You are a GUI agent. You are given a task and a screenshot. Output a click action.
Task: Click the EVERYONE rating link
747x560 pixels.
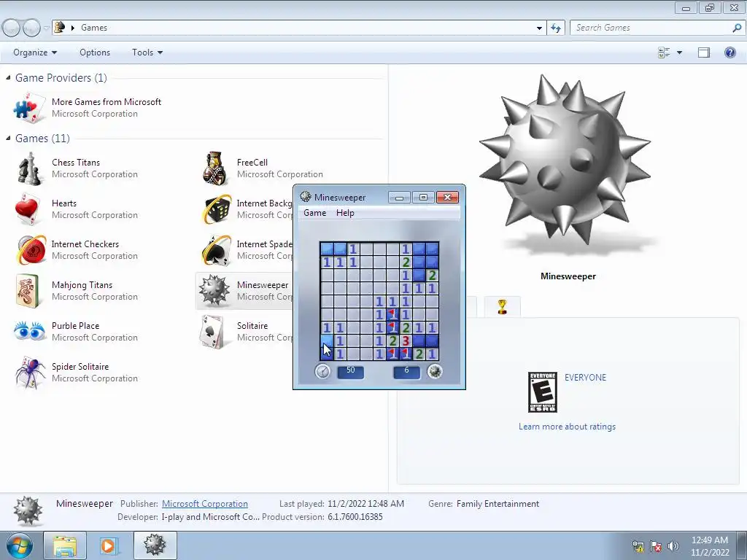click(x=586, y=378)
